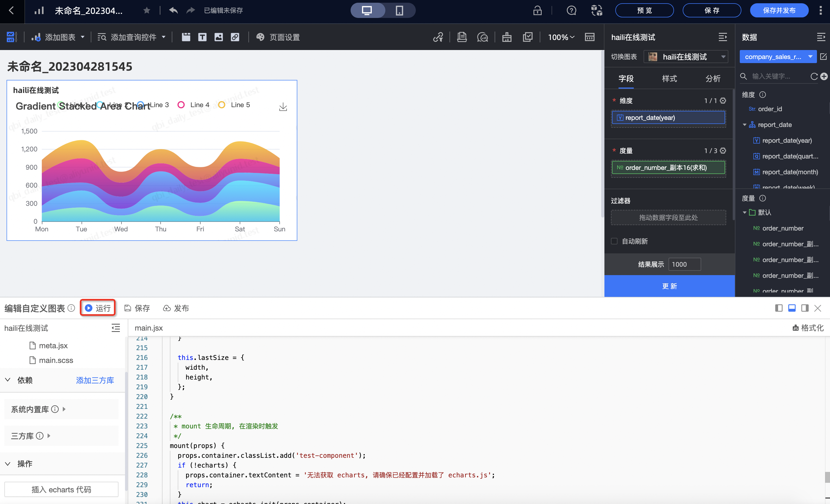The height and width of the screenshot is (504, 830).
Task: Click the 添加三方库 link
Action: (95, 380)
